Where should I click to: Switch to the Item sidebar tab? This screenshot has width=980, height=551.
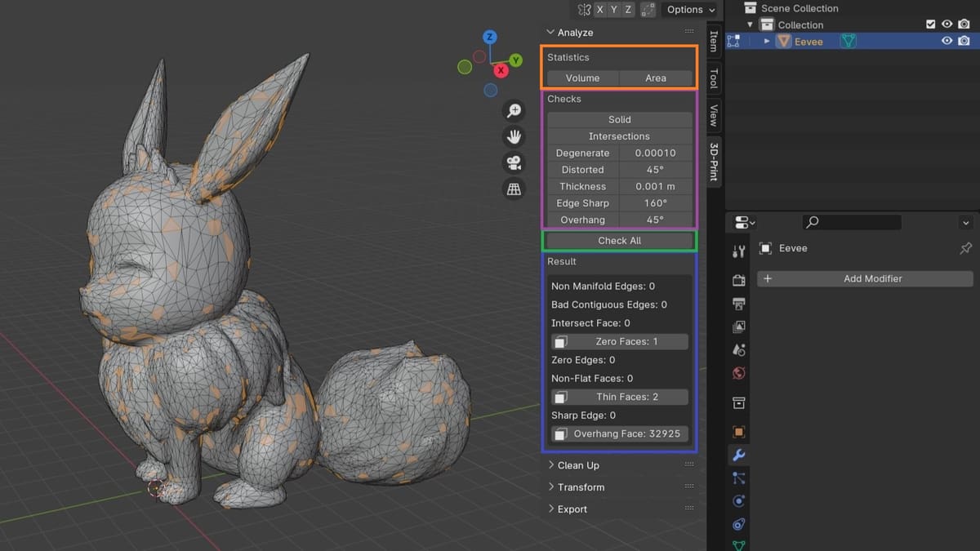pos(713,41)
